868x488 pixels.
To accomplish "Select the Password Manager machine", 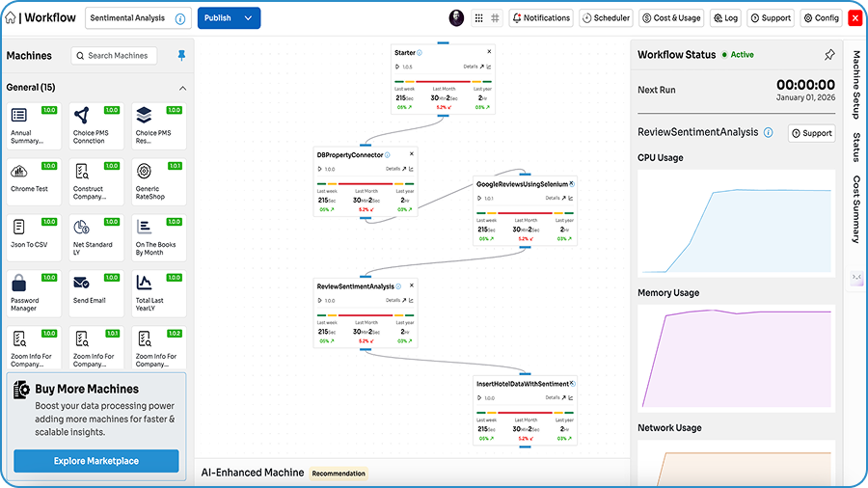I will click(35, 294).
